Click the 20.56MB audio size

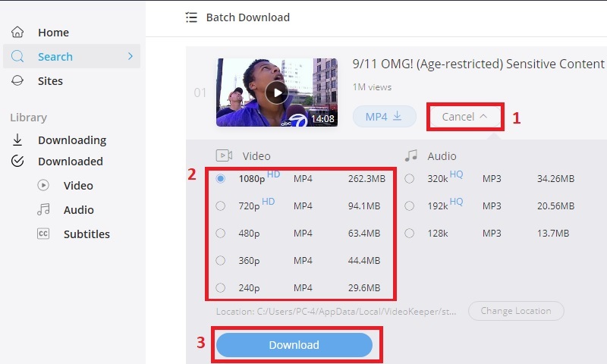click(555, 206)
